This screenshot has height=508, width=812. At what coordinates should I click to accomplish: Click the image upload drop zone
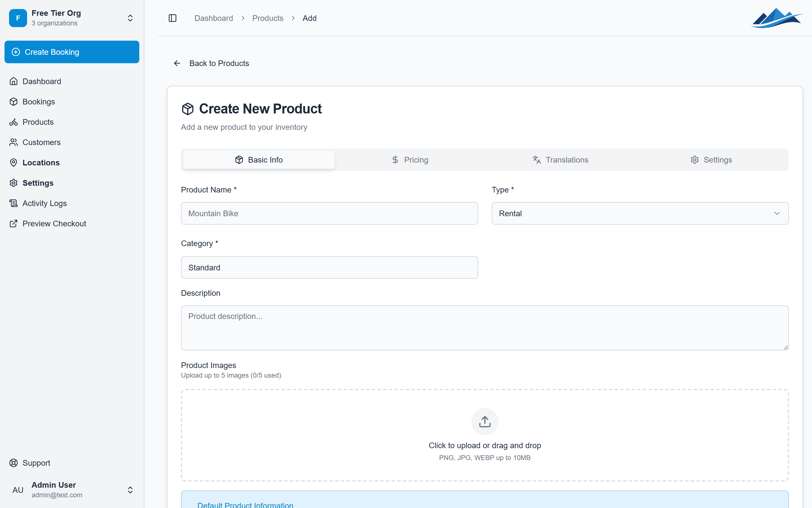(x=484, y=435)
